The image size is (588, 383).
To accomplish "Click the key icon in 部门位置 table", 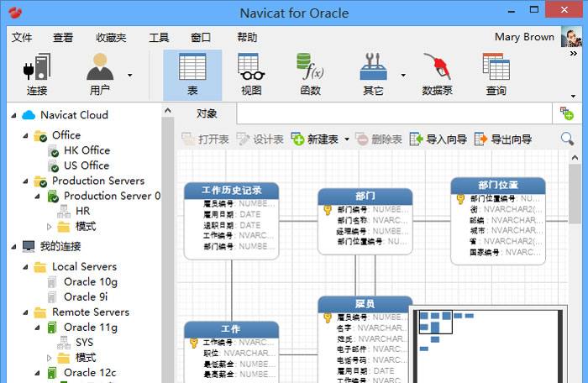I will click(460, 199).
